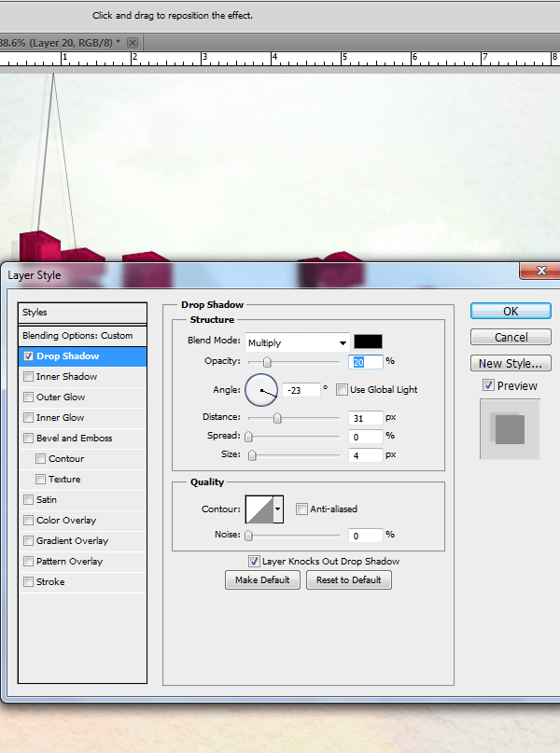This screenshot has height=753, width=560.
Task: Click the Opacity slider handle
Action: pyautogui.click(x=267, y=362)
